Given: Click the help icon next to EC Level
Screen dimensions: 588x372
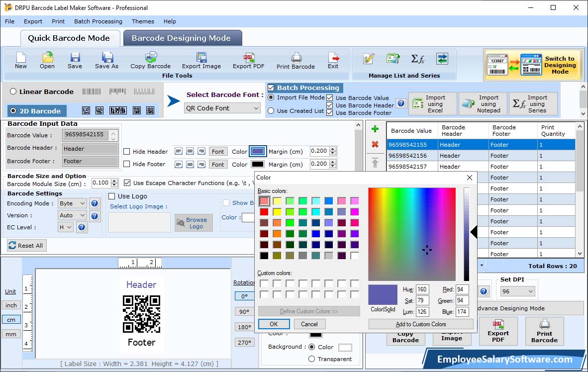Looking at the screenshot, I should (82, 227).
